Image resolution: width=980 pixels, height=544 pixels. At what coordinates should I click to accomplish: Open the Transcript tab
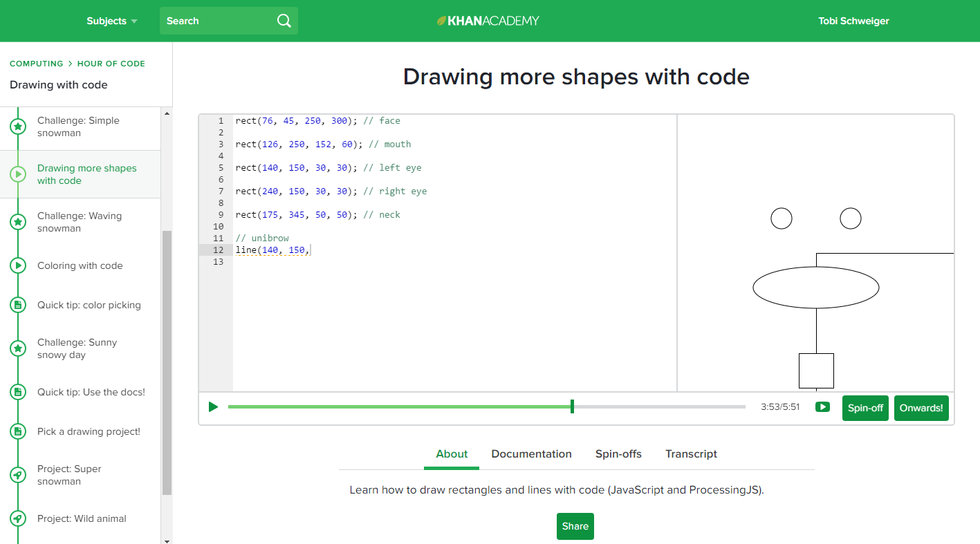pyautogui.click(x=691, y=454)
